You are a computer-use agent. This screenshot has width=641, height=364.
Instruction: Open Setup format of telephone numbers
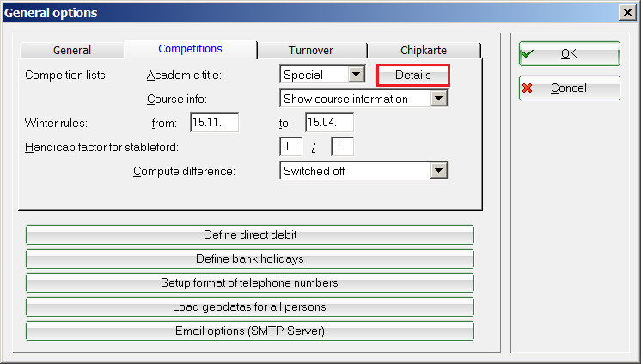click(x=250, y=282)
